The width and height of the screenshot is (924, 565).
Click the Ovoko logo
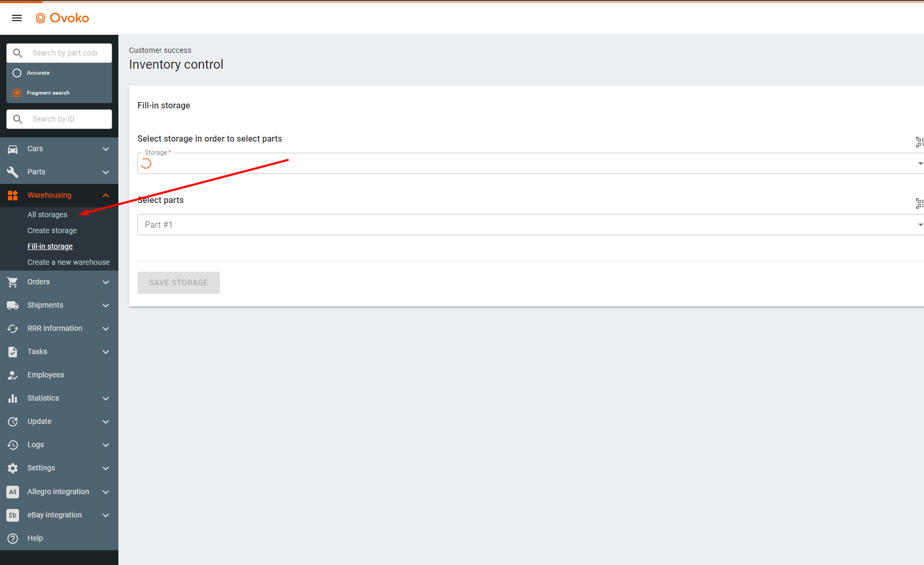pyautogui.click(x=62, y=18)
